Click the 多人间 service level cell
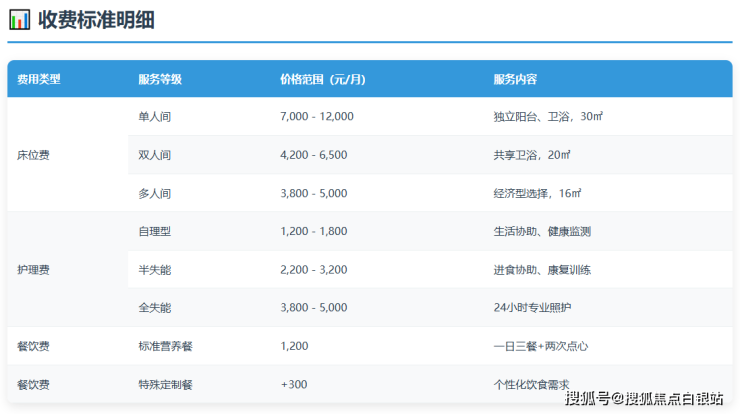740x414 pixels. 154,193
